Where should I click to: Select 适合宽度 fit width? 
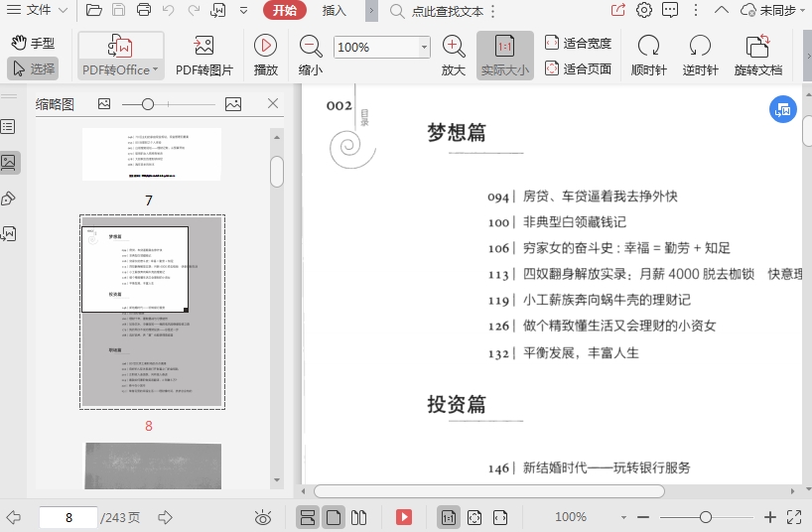578,43
